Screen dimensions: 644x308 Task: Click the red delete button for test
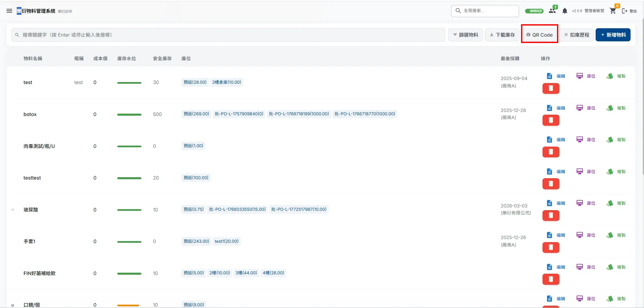551,88
